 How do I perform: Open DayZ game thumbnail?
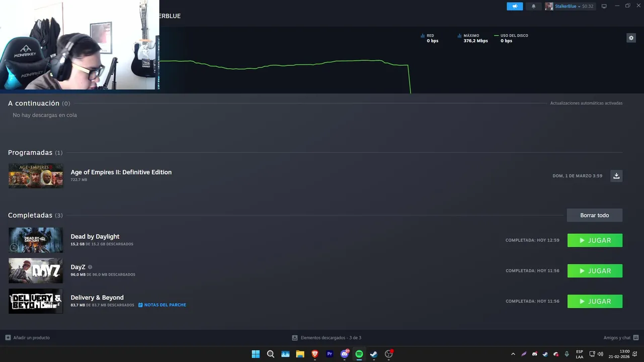36,270
